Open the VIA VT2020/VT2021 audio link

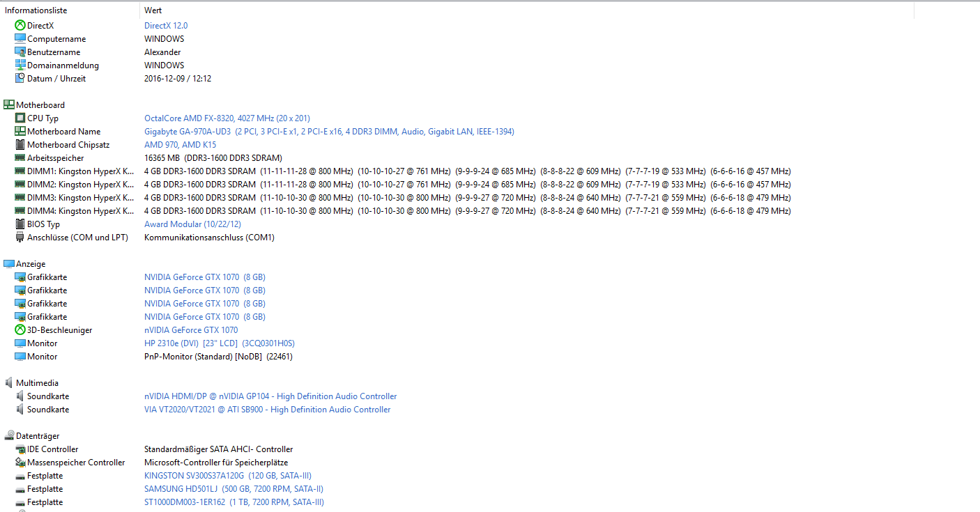click(268, 410)
